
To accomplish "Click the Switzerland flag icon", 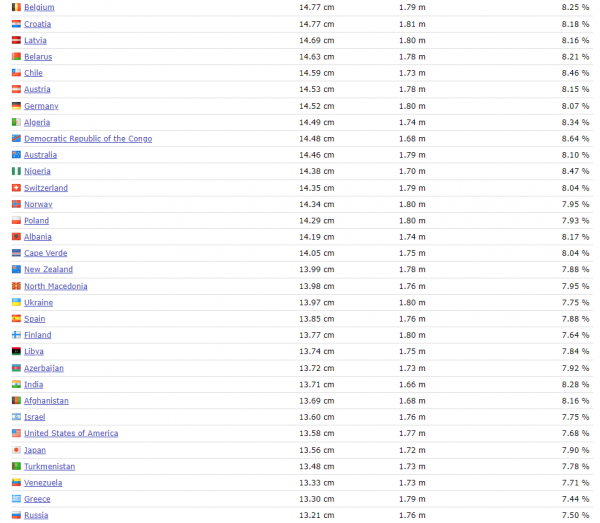I will [x=16, y=188].
